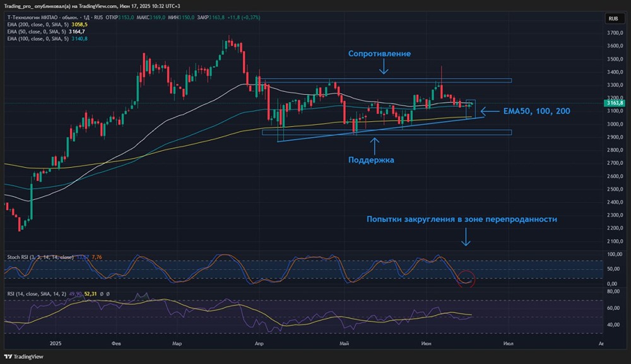Click the 2100,0 price axis label
Viewport: 631px width, 364px height.
click(615, 242)
